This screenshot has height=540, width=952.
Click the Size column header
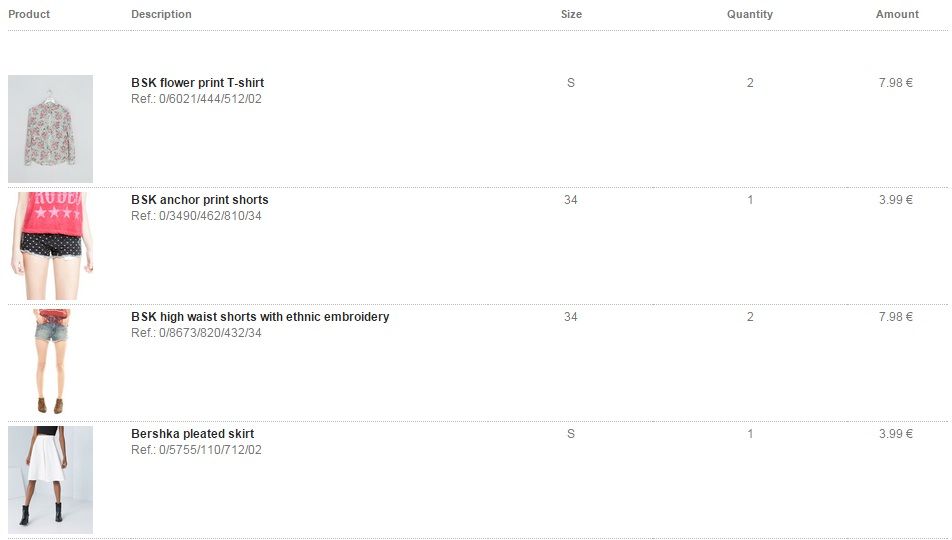(571, 14)
